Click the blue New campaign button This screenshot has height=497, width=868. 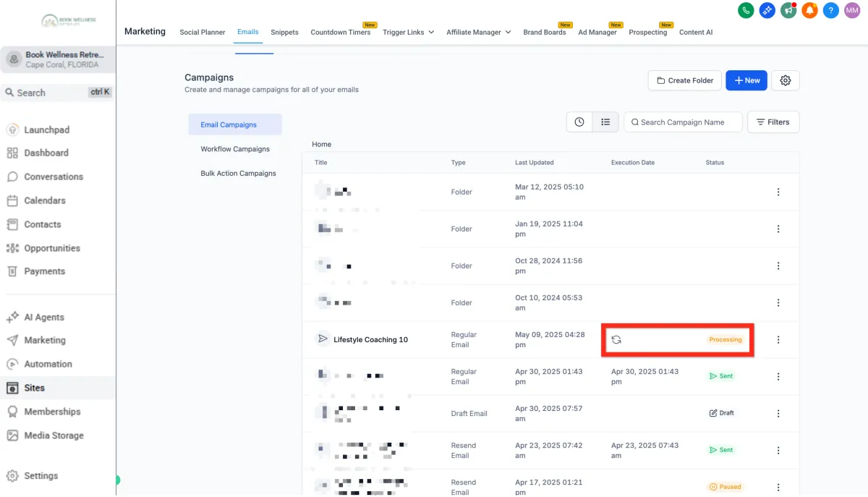pos(746,80)
